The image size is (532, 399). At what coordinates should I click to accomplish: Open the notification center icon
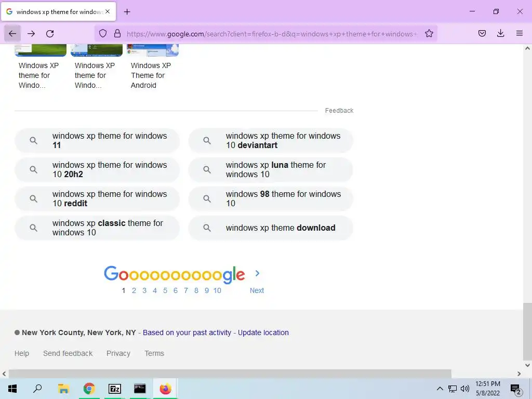516,389
